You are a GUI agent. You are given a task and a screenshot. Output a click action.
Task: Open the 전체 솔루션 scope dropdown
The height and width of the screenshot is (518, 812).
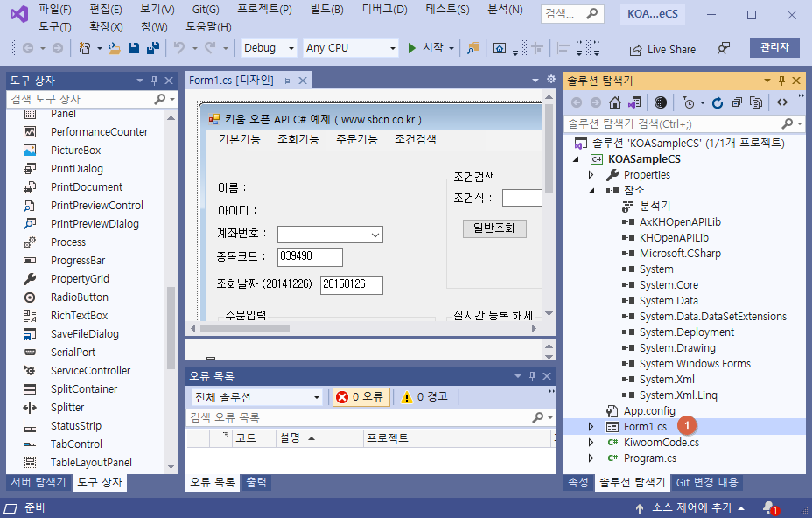[317, 398]
